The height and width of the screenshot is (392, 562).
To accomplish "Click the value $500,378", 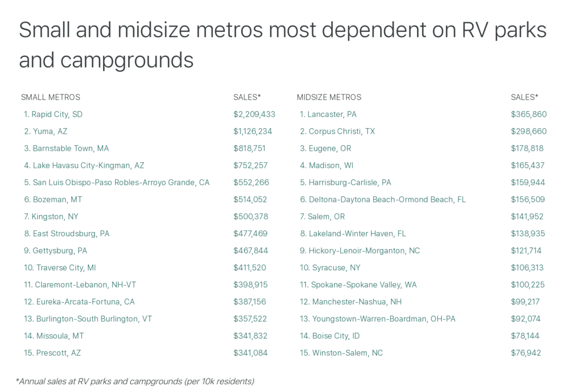I will 250,217.
